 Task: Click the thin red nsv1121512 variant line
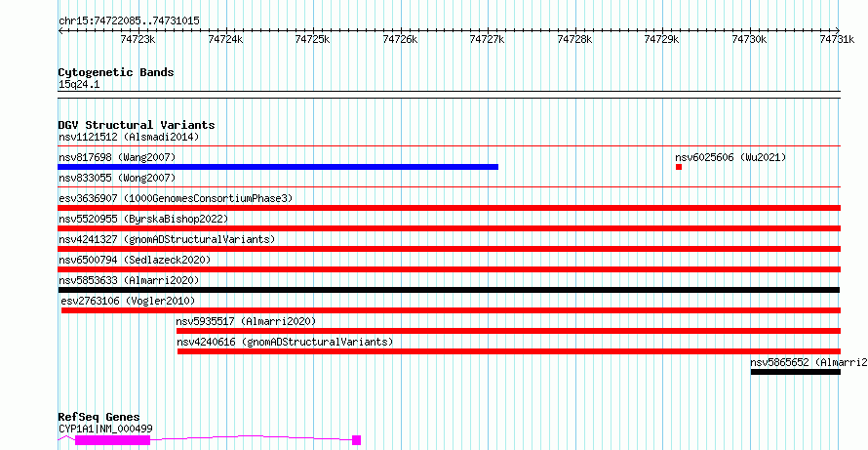point(450,146)
